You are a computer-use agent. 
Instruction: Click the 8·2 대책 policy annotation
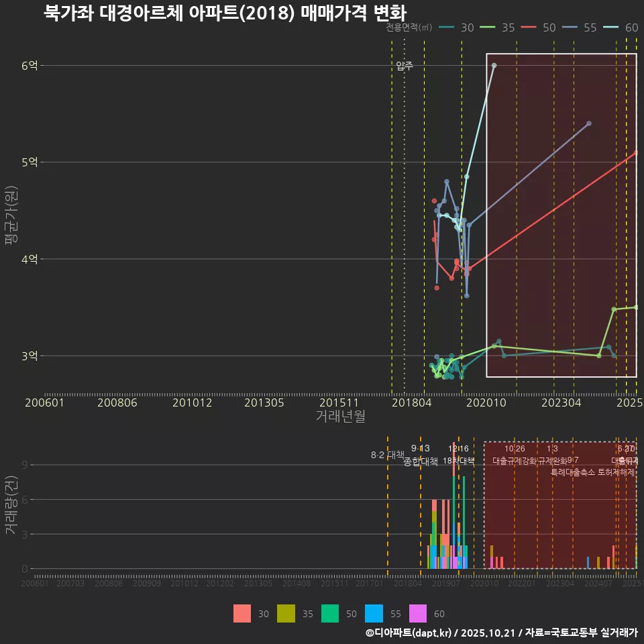point(386,454)
